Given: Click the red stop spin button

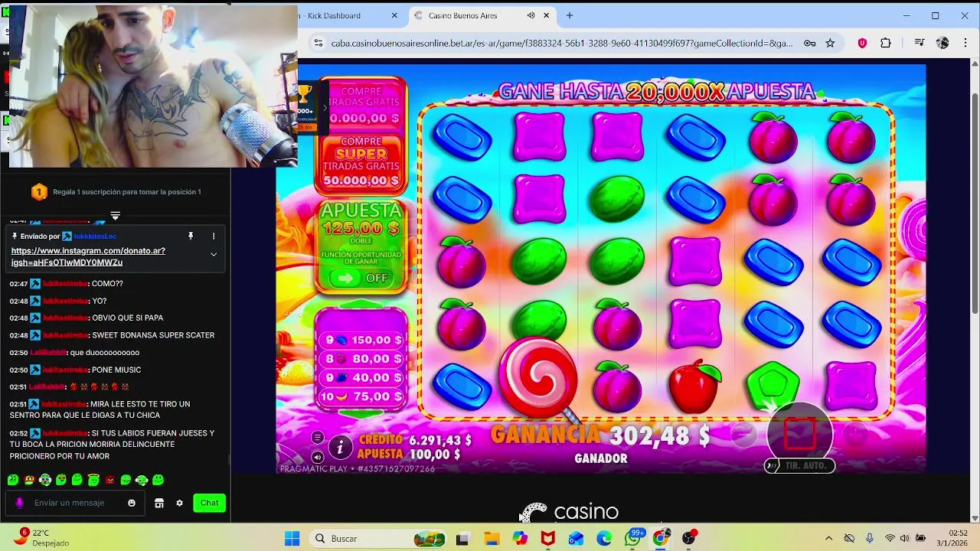Looking at the screenshot, I should pyautogui.click(x=800, y=434).
